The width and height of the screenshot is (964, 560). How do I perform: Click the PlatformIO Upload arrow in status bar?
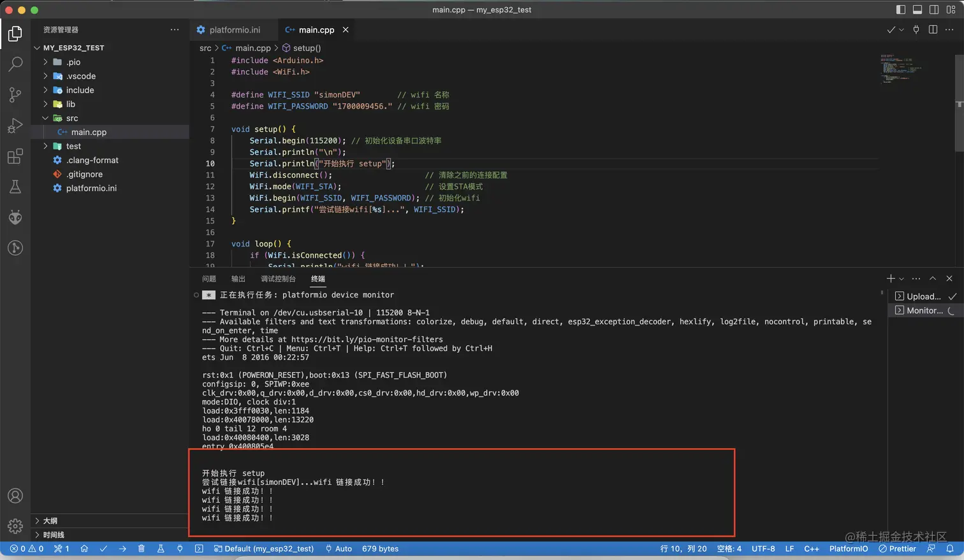point(122,549)
